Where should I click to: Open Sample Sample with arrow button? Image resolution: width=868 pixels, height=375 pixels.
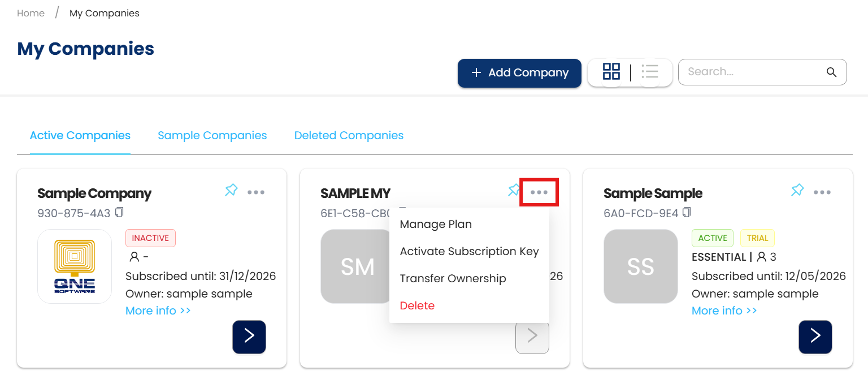(x=815, y=337)
